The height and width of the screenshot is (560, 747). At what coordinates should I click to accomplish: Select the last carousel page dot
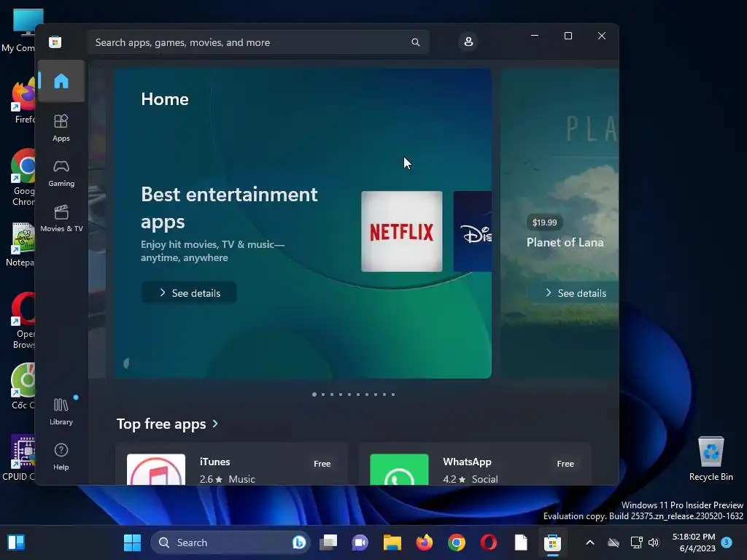(x=393, y=394)
